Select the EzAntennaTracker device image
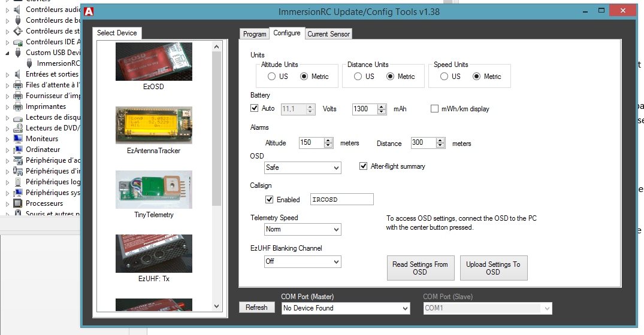The height and width of the screenshot is (335, 644). click(x=153, y=125)
